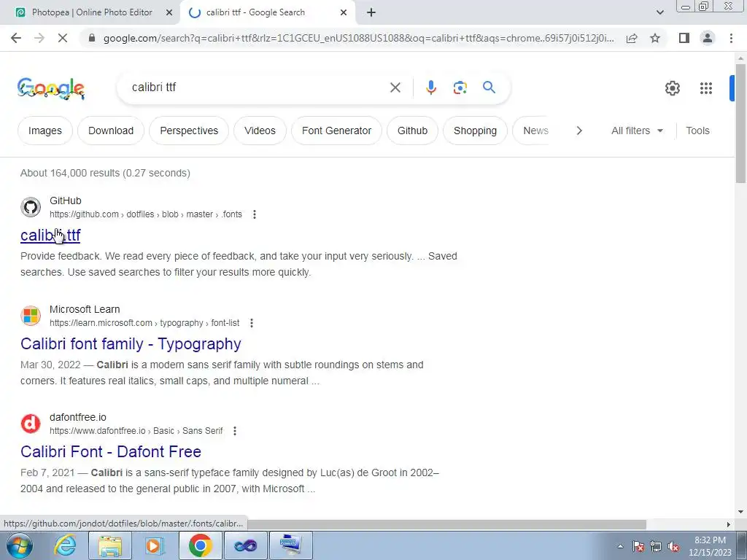Image resolution: width=747 pixels, height=560 pixels.
Task: Search by image with the Lens icon
Action: [460, 87]
